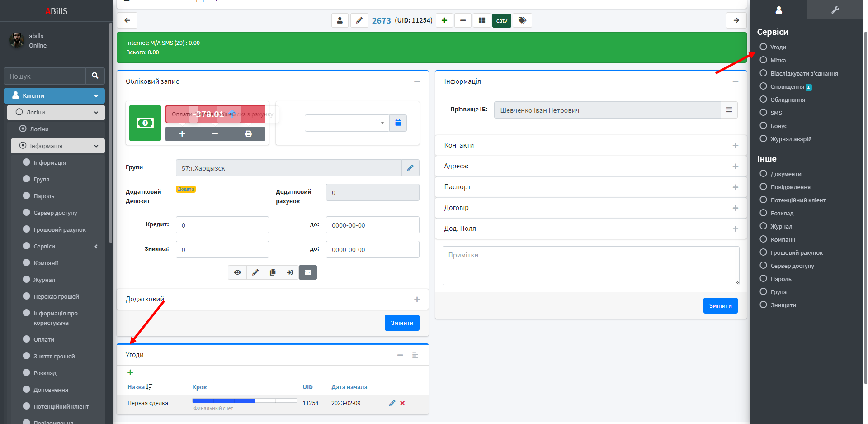Screen dimensions: 868x424
Task: Click Змінити button in Інформація panel
Action: point(720,306)
